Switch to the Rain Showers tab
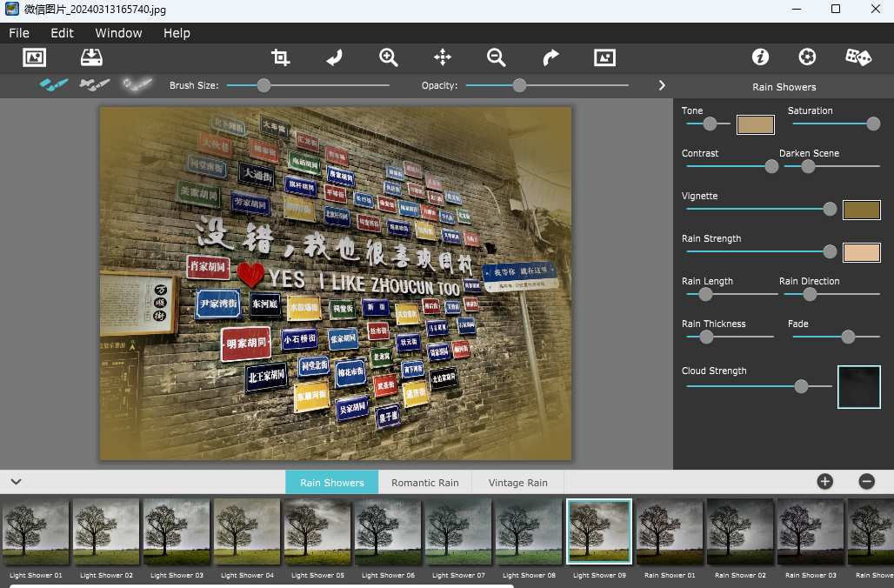The height and width of the screenshot is (588, 894). click(x=332, y=483)
